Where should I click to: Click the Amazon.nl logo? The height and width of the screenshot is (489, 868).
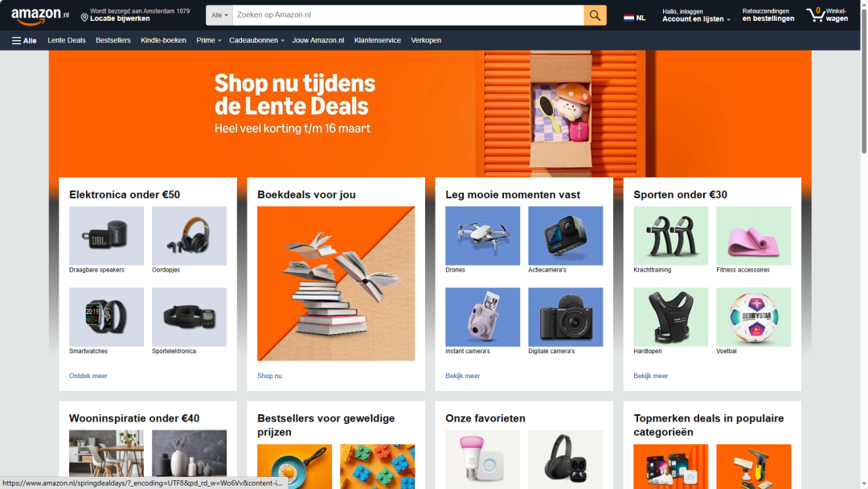tap(40, 15)
